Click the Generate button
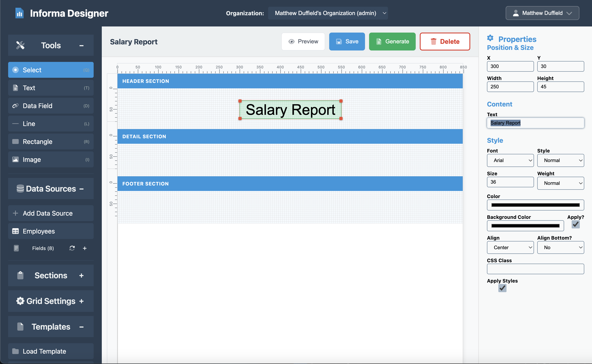This screenshot has width=592, height=364. tap(392, 41)
